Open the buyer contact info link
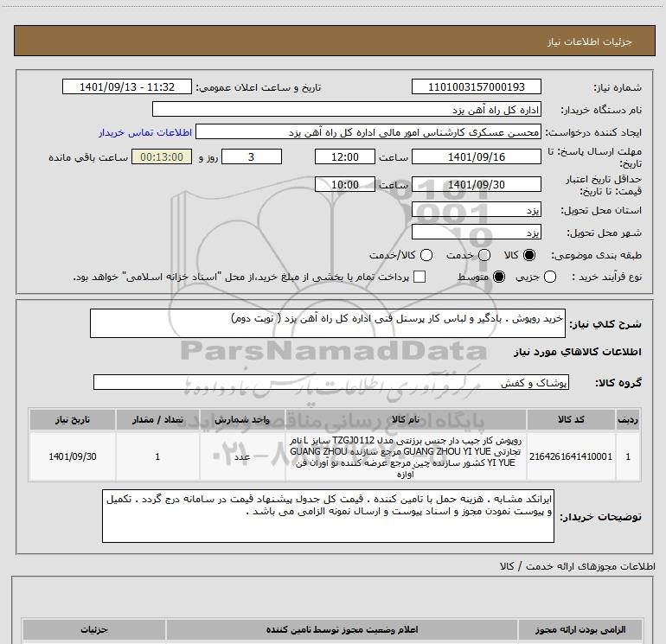 pyautogui.click(x=145, y=132)
